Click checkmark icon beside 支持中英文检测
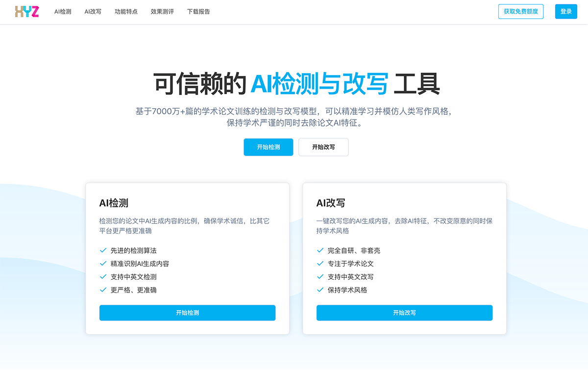This screenshot has height=370, width=588. (x=103, y=277)
